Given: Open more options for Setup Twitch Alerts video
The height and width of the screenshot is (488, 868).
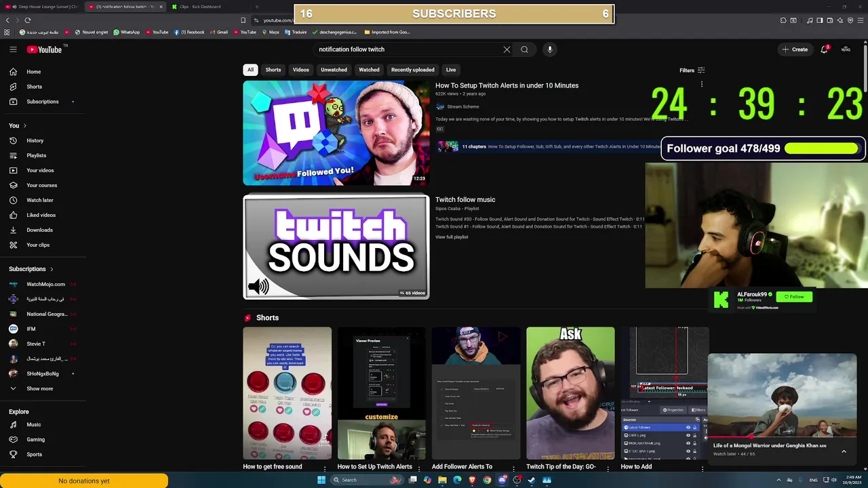Looking at the screenshot, I should [x=702, y=85].
